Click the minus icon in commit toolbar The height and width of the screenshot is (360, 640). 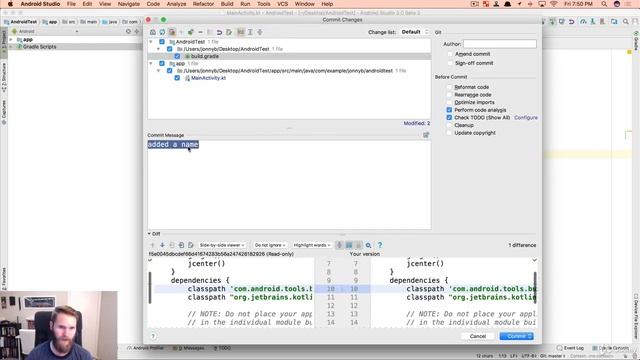click(200, 32)
